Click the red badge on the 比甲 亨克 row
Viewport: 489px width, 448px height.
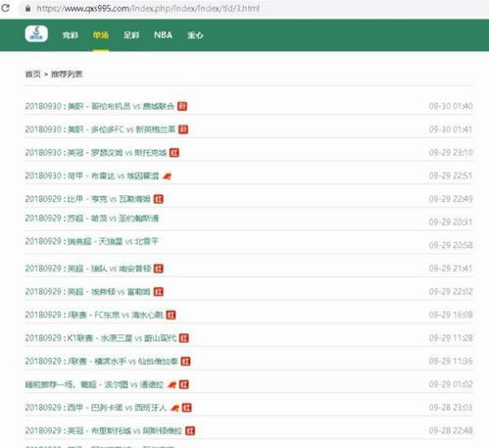tap(159, 199)
